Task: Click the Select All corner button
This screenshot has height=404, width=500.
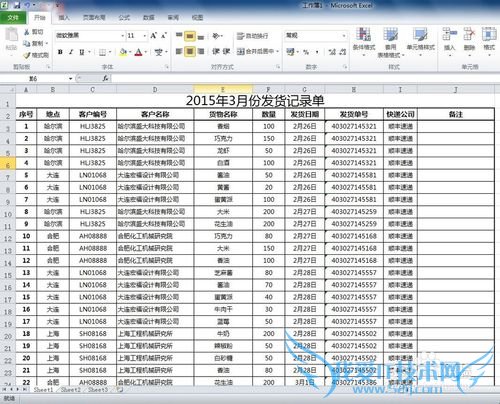Action: click(8, 89)
